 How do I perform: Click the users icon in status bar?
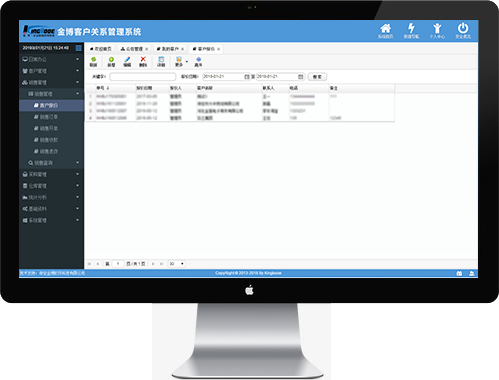point(472,273)
